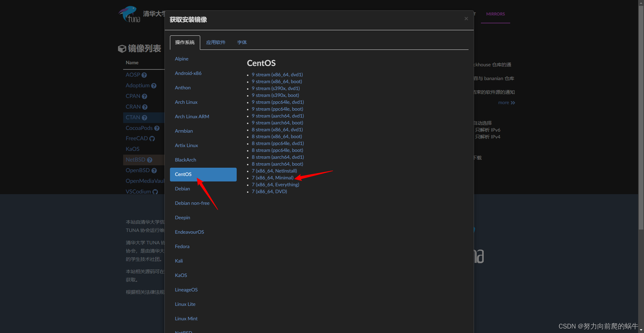Download 7 (x86_64, DVD)
Image resolution: width=644 pixels, height=333 pixels.
click(x=269, y=191)
